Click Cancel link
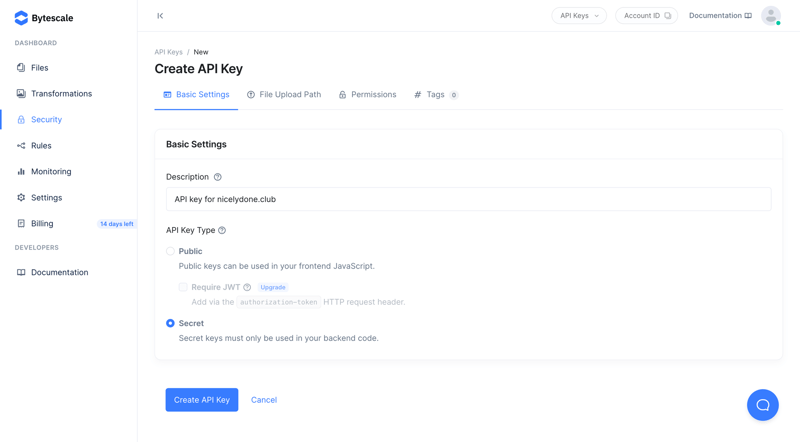800x442 pixels. tap(264, 400)
